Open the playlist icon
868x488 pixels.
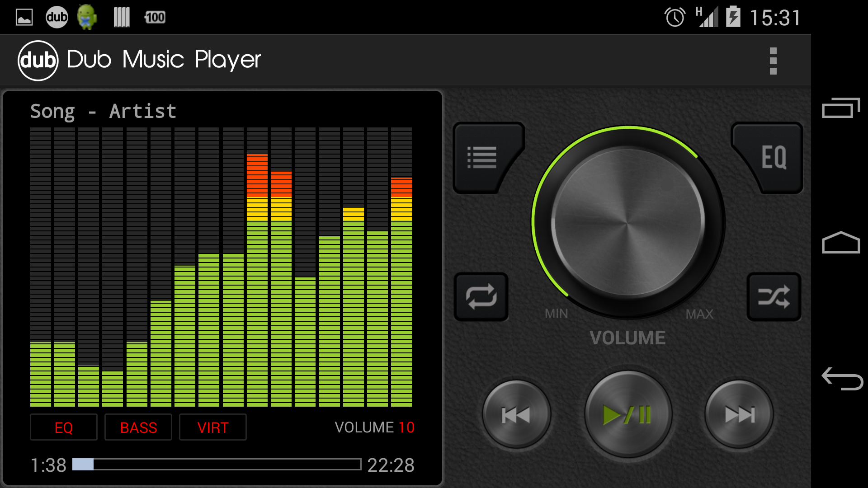[481, 157]
